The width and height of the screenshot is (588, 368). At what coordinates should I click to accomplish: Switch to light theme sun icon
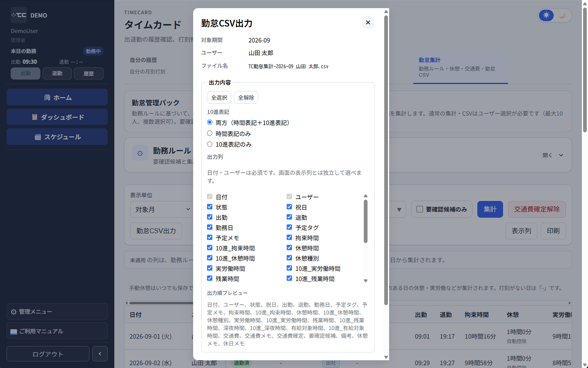[546, 15]
